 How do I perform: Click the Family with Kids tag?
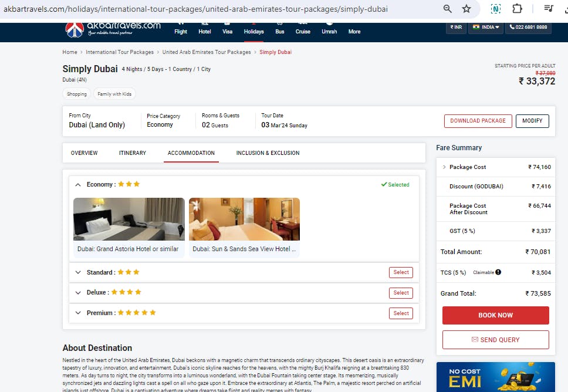point(114,94)
